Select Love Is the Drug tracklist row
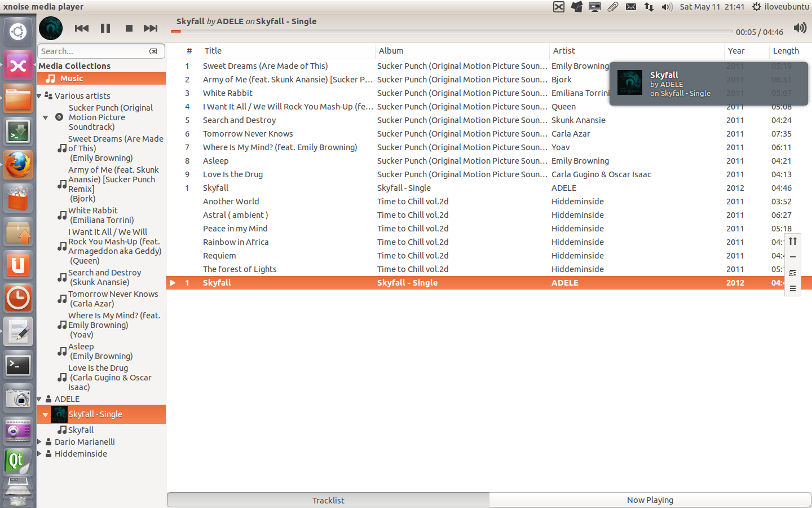The height and width of the screenshot is (508, 812). [x=489, y=174]
